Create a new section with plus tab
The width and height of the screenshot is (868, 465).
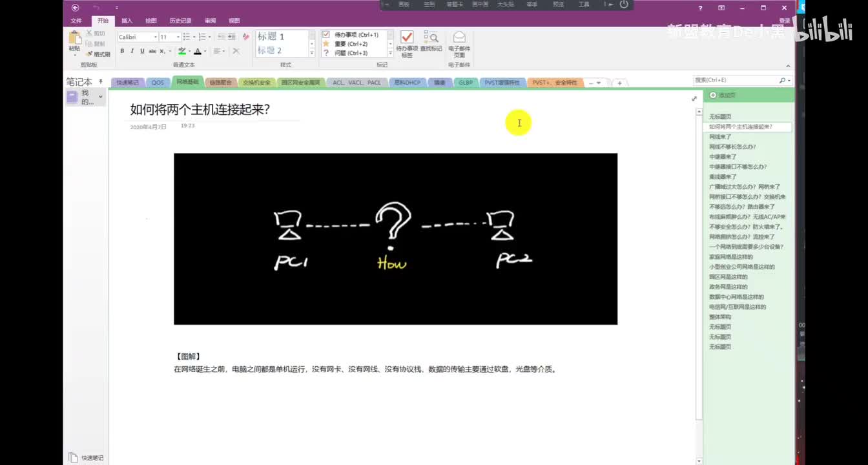tap(619, 83)
